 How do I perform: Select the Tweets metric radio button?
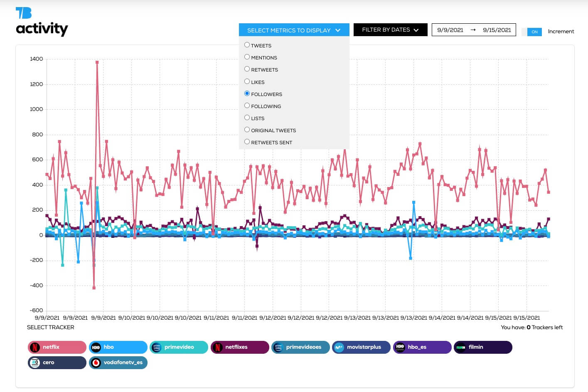click(247, 45)
